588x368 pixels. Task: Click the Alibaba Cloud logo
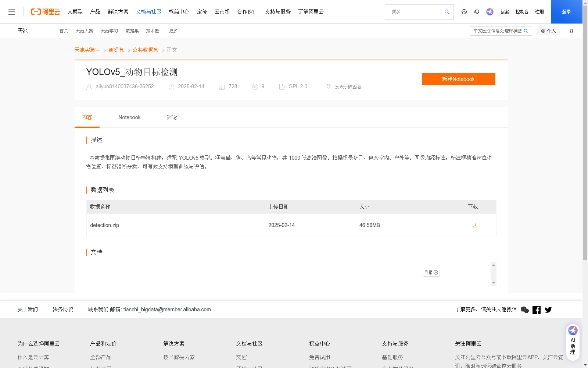pos(45,11)
